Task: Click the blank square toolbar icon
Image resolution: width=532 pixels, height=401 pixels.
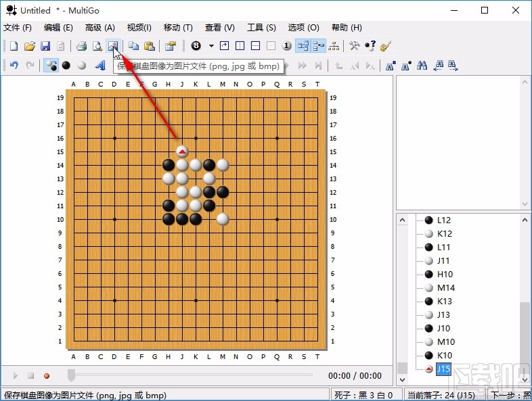Action: pos(271,45)
